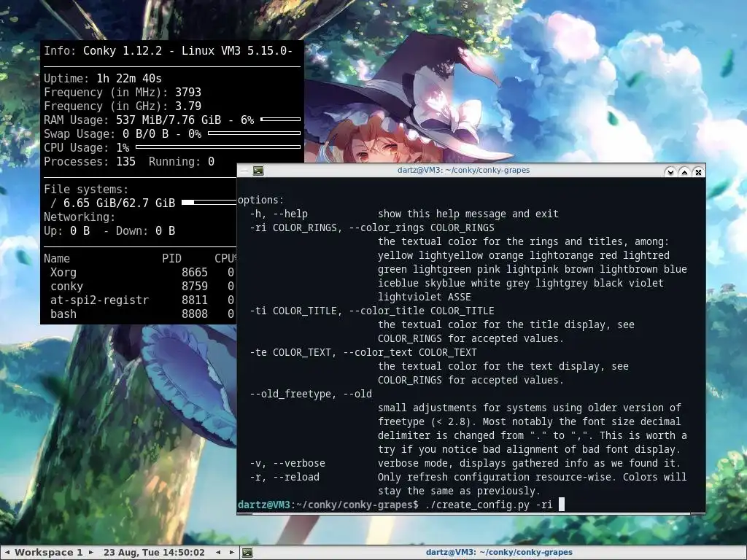
Task: Click the root file system usage bar
Action: (209, 203)
